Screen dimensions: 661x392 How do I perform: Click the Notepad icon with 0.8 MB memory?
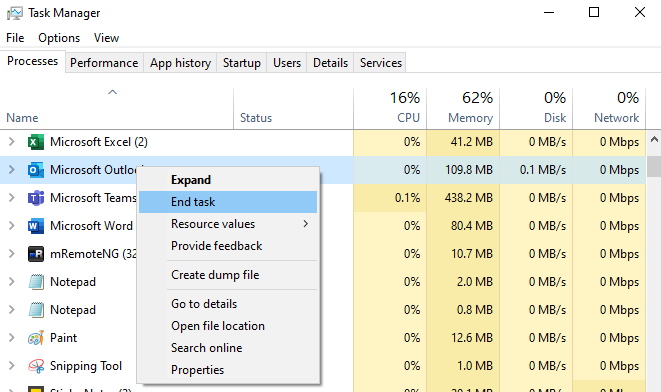point(36,310)
